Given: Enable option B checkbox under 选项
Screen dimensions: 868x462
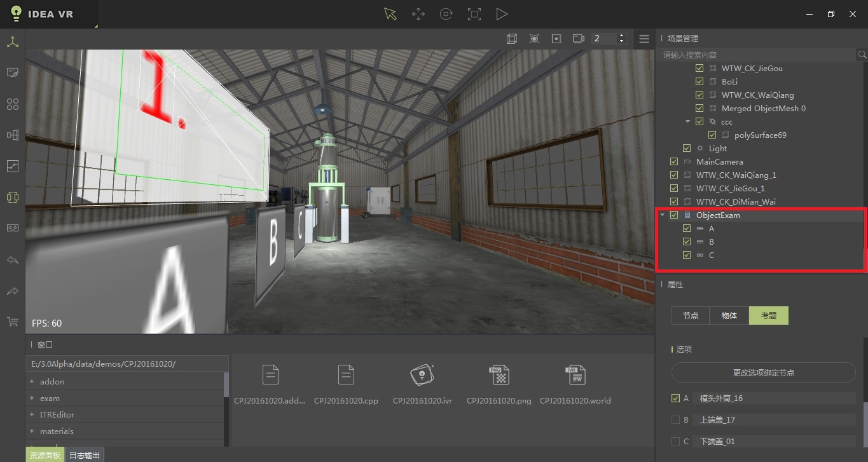Looking at the screenshot, I should (675, 419).
